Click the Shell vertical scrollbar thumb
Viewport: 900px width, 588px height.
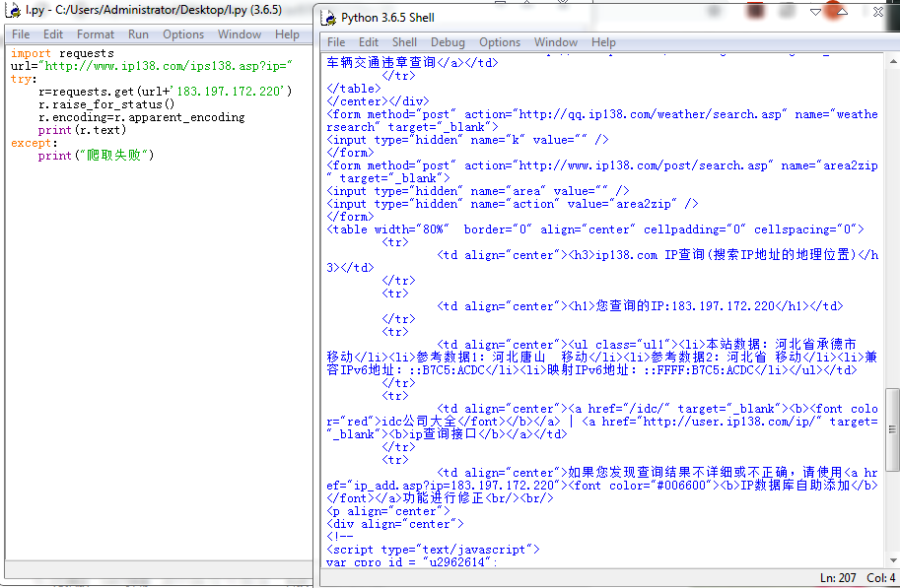click(892, 429)
